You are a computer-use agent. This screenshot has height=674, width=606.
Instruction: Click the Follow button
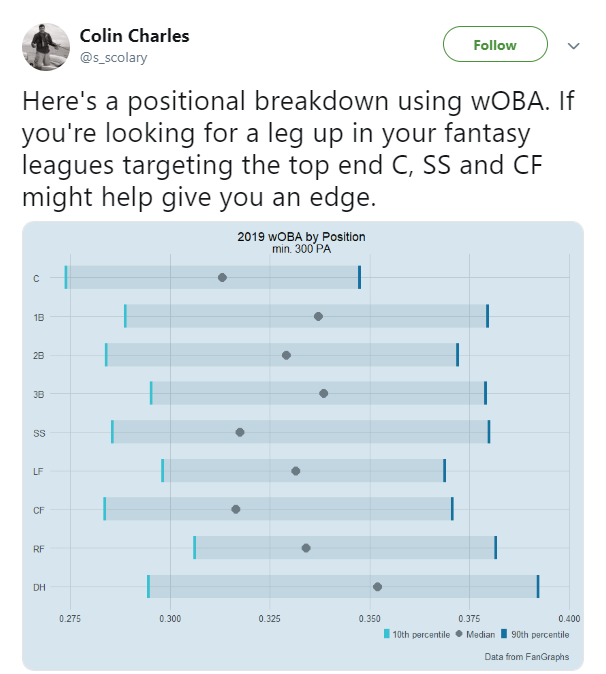495,44
